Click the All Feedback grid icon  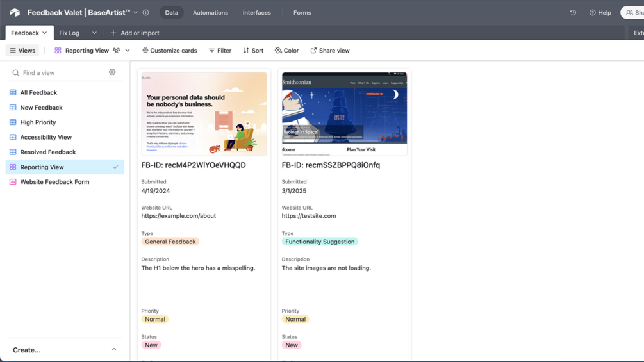(13, 92)
